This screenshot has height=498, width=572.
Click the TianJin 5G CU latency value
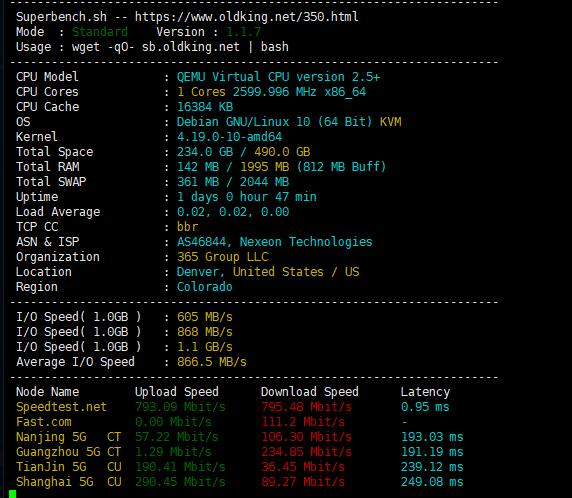(x=432, y=467)
